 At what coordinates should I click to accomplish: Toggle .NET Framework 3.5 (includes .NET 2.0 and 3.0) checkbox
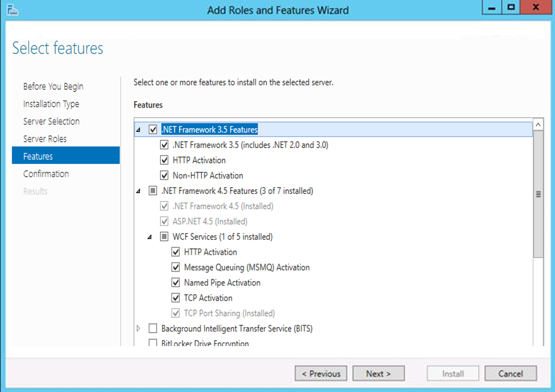click(x=164, y=145)
